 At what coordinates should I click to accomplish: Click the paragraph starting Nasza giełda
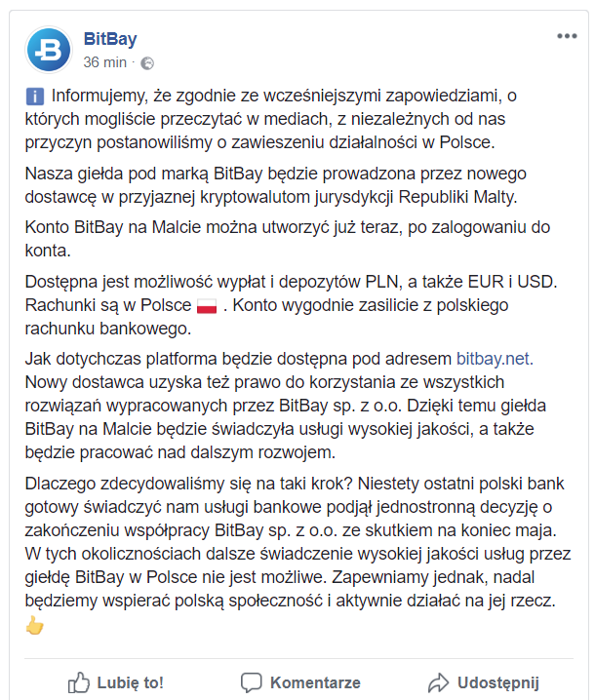276,185
